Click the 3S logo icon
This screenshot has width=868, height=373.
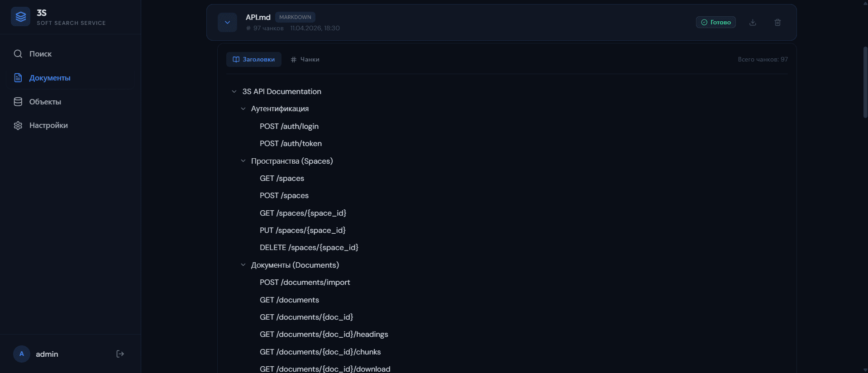click(x=20, y=17)
